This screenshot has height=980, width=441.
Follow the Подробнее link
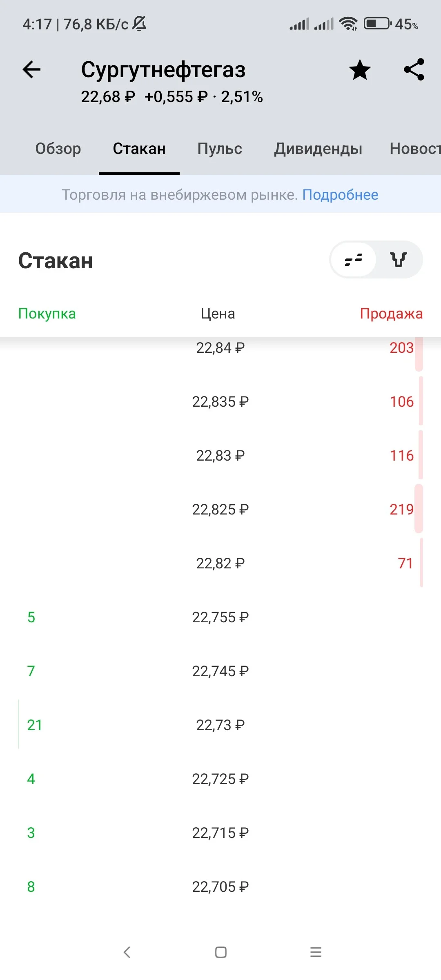[x=340, y=195]
